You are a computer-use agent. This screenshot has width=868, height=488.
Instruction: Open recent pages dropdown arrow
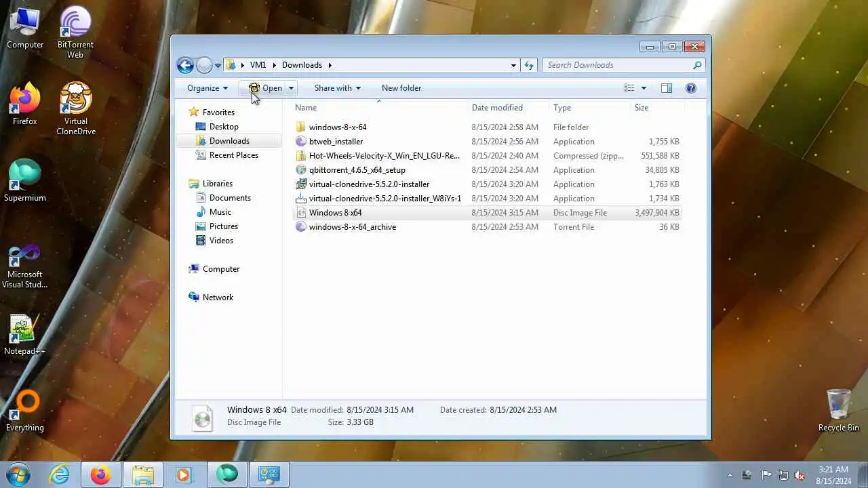[218, 66]
